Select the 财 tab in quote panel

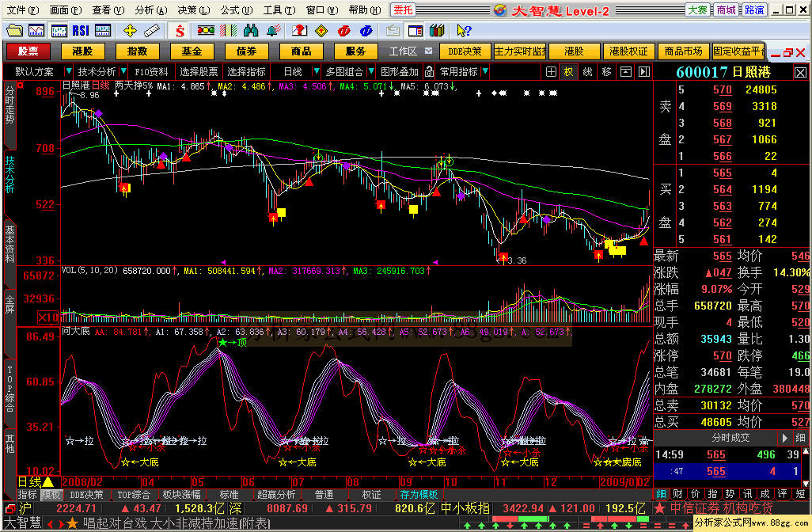(677, 494)
